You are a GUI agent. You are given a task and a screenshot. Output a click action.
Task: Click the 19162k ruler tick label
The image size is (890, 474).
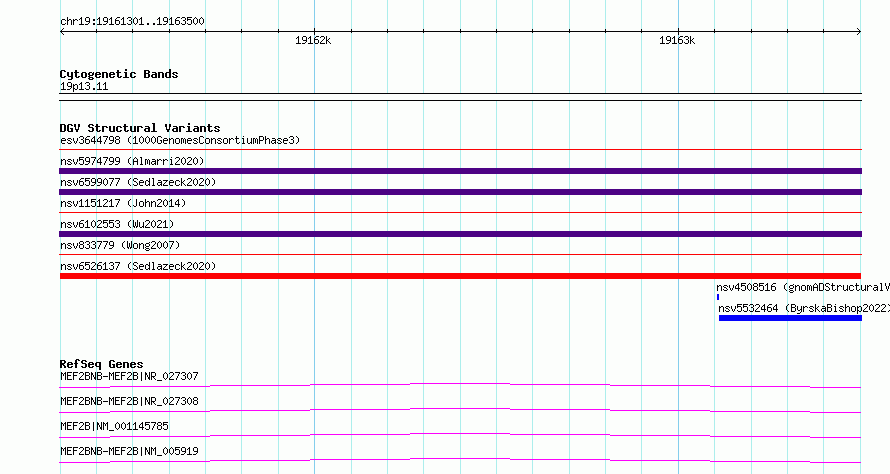click(313, 40)
